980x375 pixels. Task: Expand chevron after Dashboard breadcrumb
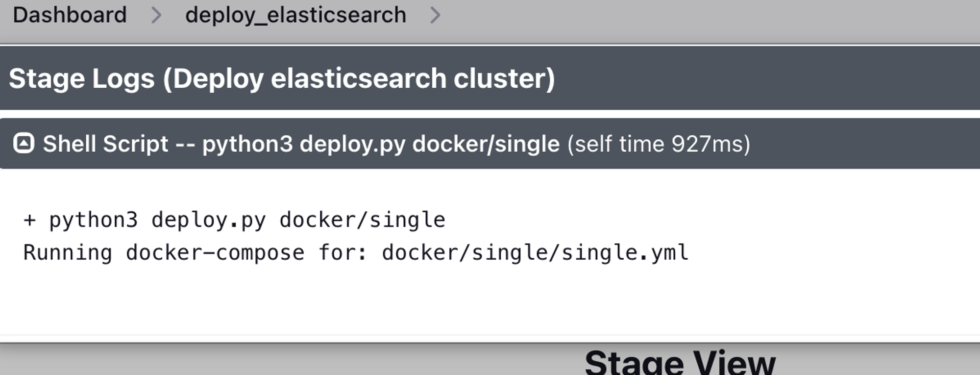(156, 15)
